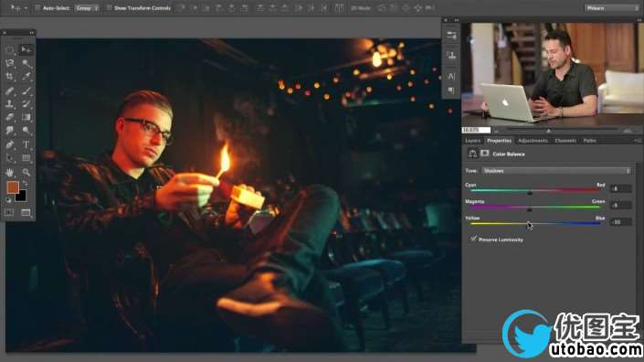Open the Auto-Select Group dropdown

click(x=87, y=8)
